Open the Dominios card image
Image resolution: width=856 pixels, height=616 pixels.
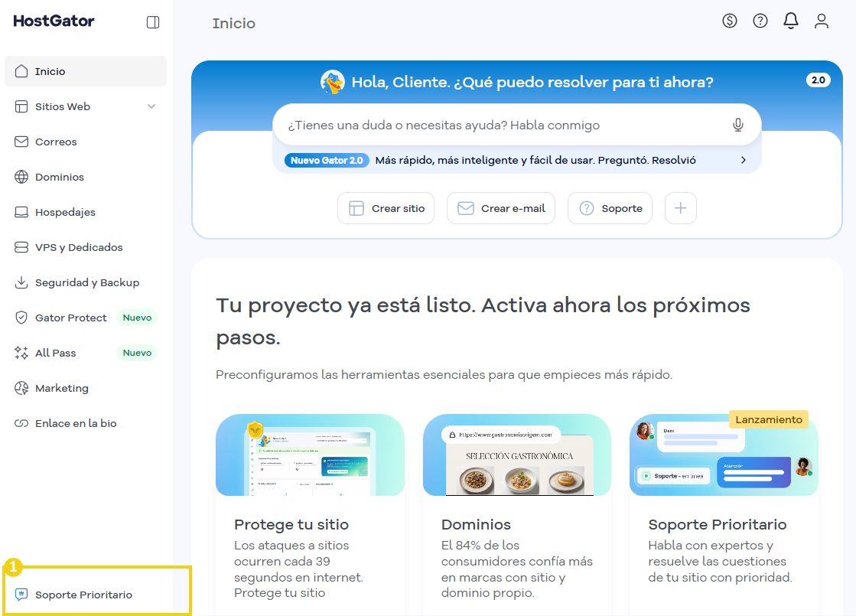(517, 455)
